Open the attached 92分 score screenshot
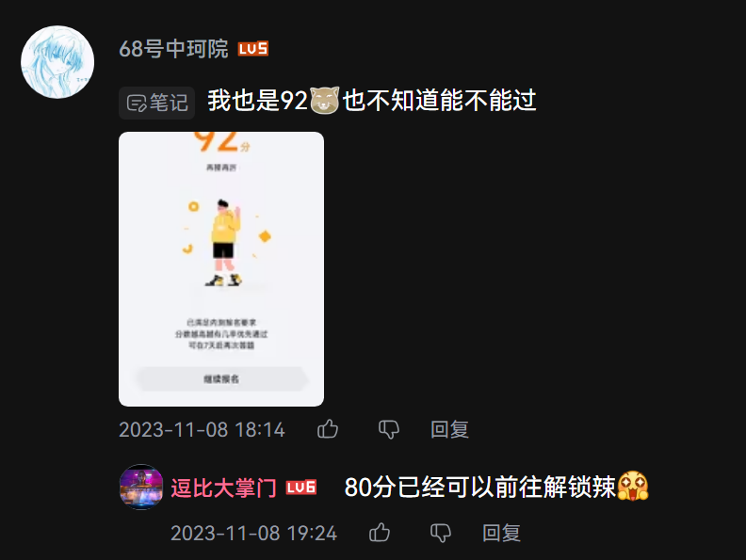 click(x=221, y=269)
